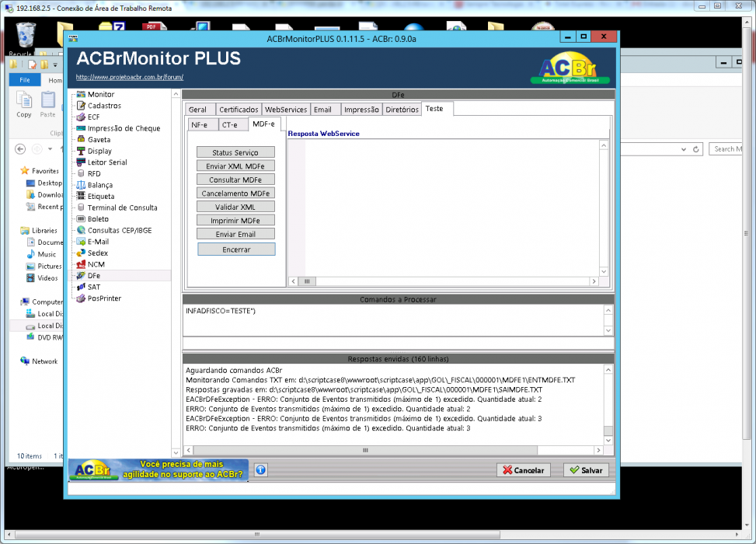The height and width of the screenshot is (544, 756).
Task: Click the Cancelar button
Action: point(523,470)
